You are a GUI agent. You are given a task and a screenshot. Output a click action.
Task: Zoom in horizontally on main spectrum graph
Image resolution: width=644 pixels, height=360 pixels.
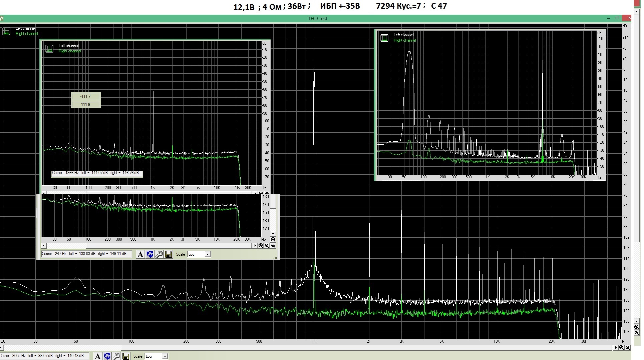click(x=621, y=347)
